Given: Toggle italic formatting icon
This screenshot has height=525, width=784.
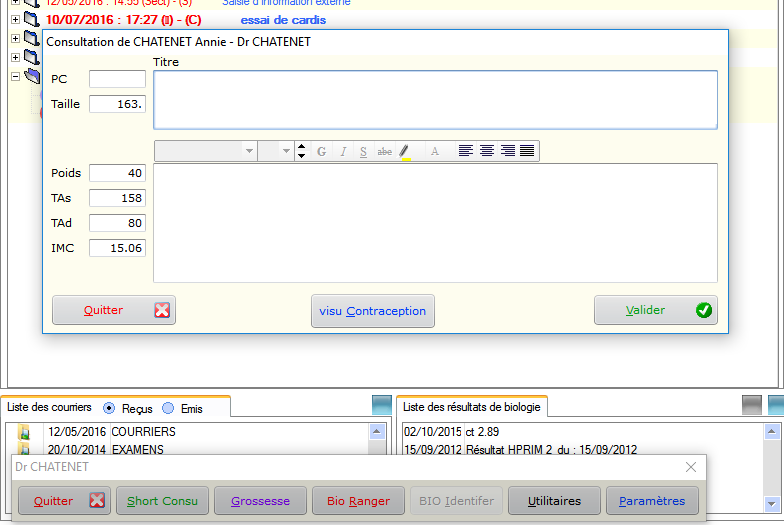Looking at the screenshot, I should click(x=343, y=152).
